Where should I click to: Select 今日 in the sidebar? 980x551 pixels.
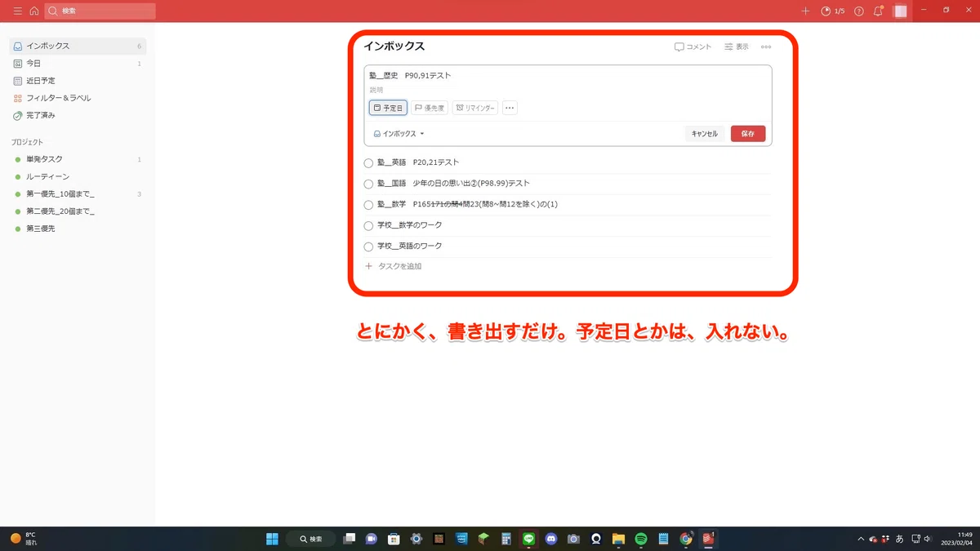[78, 64]
